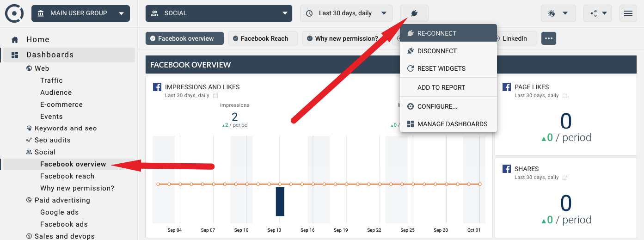Open the Social dashboard selector dropdown
Viewport: 644px width, 240px height.
click(219, 13)
